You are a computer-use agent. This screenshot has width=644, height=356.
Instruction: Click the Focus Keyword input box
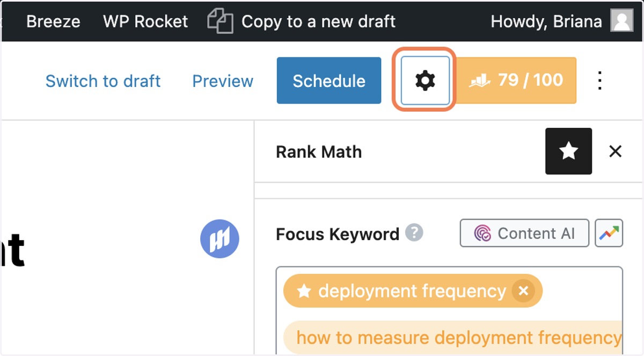tap(449, 311)
